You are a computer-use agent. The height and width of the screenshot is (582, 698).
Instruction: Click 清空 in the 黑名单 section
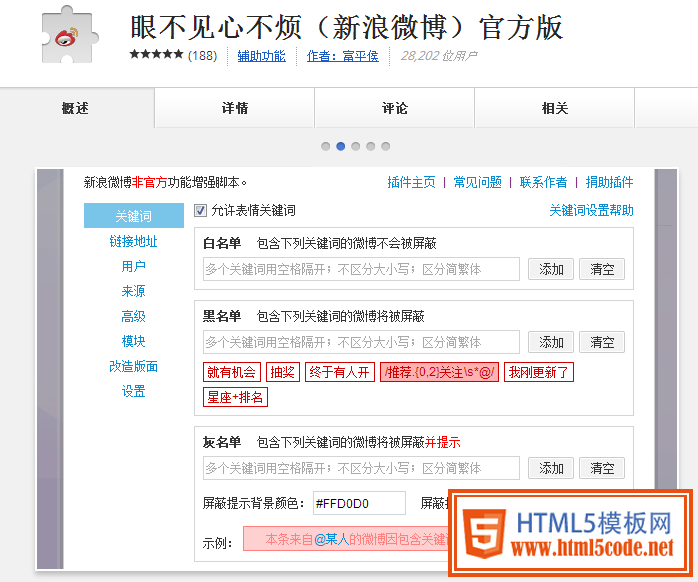602,342
